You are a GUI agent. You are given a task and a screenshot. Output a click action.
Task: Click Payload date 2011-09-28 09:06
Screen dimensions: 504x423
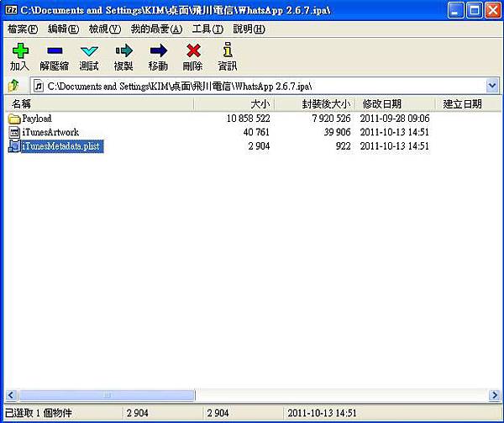coord(395,119)
